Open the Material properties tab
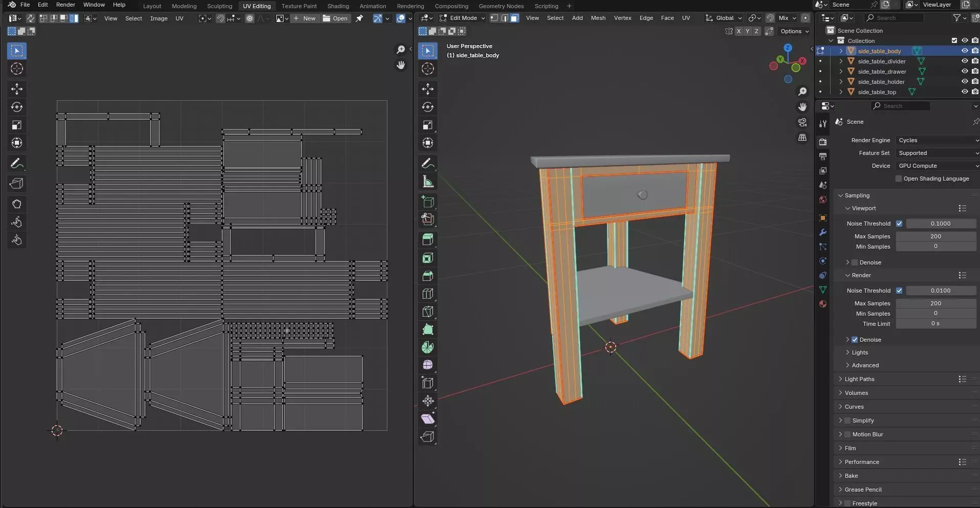980x508 pixels. pos(823,304)
